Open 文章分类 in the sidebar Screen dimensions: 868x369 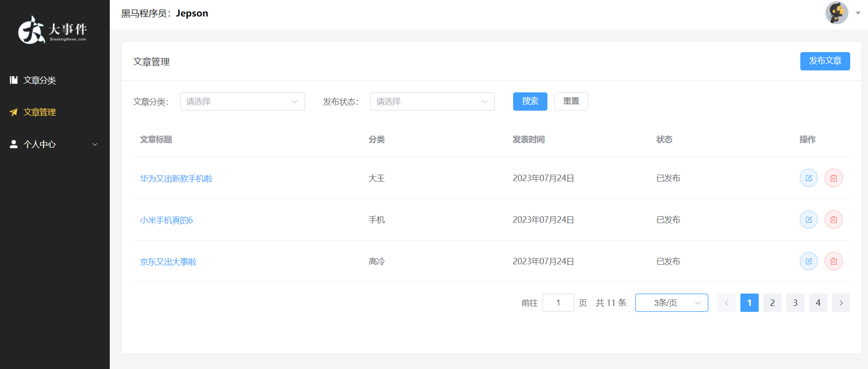point(40,80)
